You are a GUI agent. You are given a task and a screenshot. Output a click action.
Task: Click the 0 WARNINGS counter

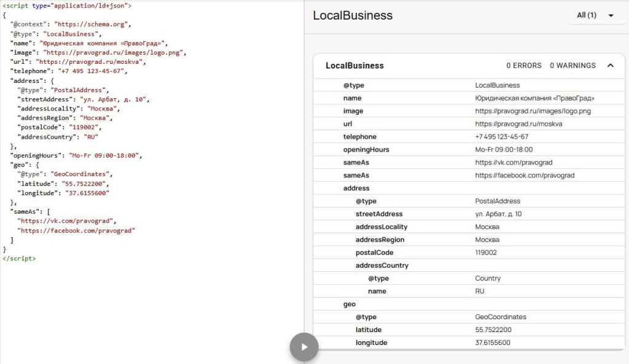click(572, 66)
